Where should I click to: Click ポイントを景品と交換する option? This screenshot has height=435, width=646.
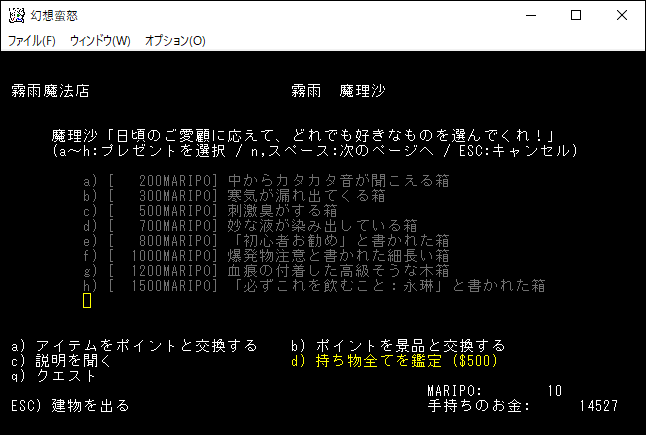(x=398, y=346)
